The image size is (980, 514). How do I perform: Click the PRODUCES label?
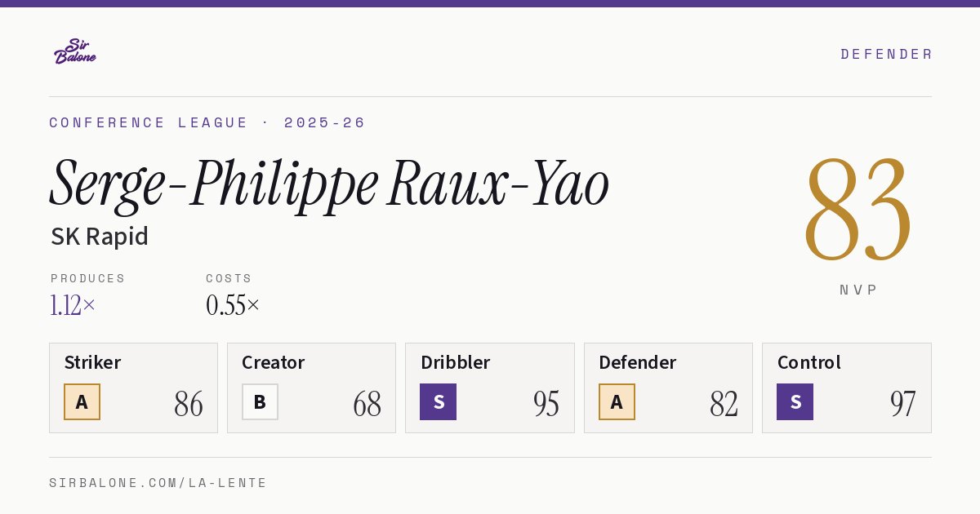tap(88, 278)
